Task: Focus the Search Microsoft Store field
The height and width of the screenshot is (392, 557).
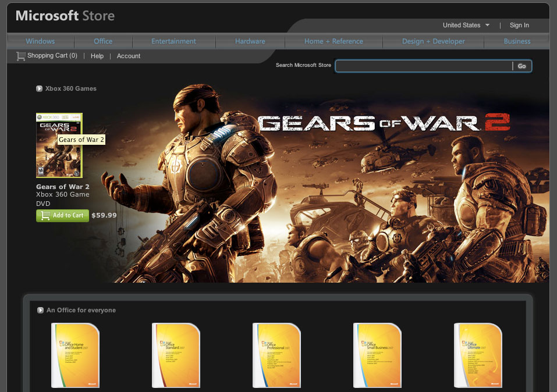Action: point(424,66)
